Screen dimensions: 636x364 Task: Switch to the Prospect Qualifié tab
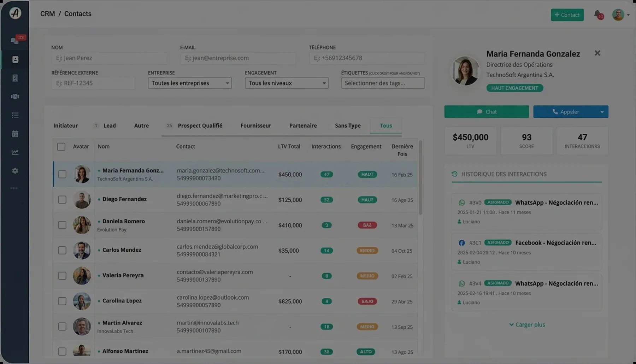200,125
